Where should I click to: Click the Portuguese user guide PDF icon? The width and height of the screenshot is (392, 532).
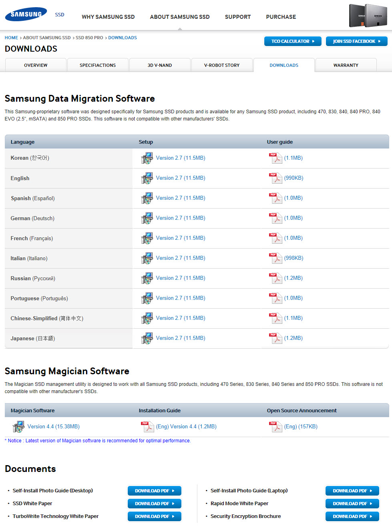pos(275,298)
